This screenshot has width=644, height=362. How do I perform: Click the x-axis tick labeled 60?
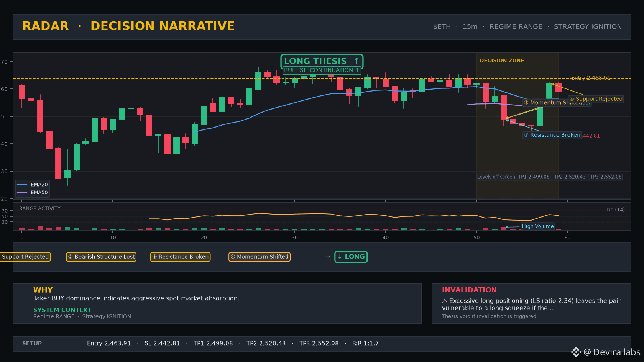[x=567, y=238]
